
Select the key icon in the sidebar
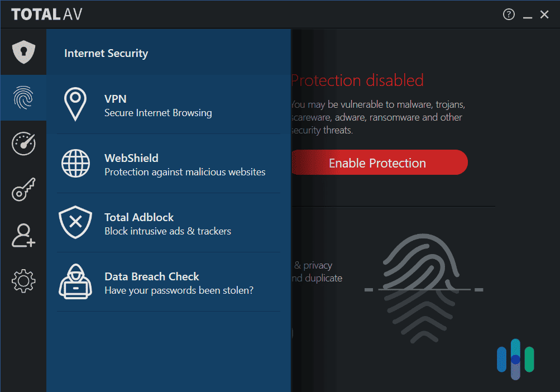click(23, 189)
